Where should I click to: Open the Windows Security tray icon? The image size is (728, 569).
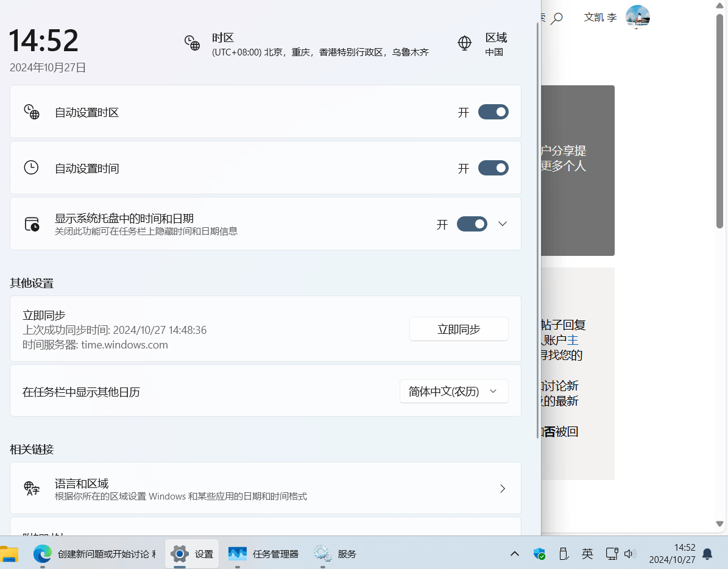(539, 554)
